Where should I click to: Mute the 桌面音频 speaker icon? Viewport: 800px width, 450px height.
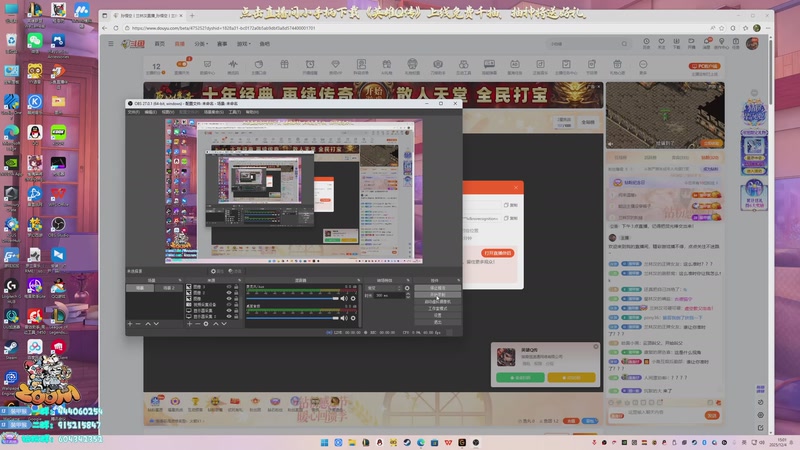coord(344,318)
